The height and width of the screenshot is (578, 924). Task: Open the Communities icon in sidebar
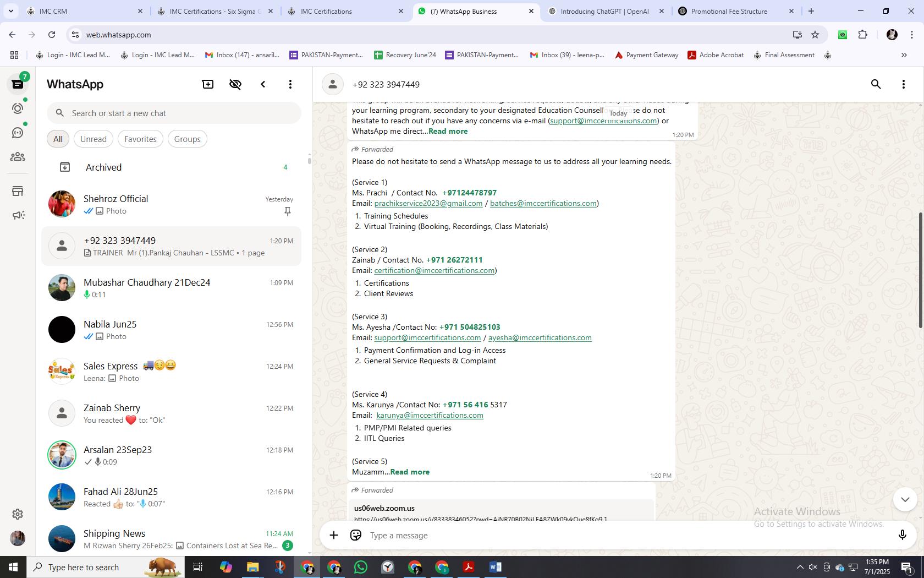tap(18, 157)
